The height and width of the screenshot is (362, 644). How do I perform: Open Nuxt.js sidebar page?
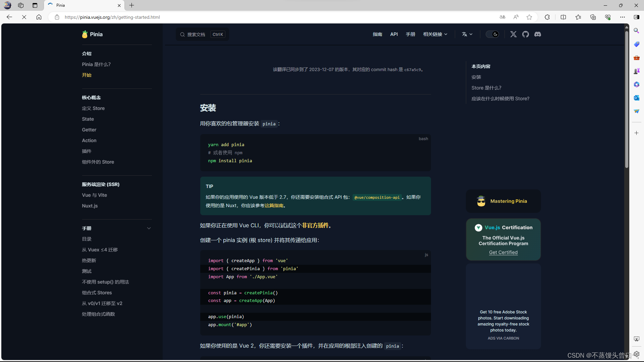[x=90, y=206]
